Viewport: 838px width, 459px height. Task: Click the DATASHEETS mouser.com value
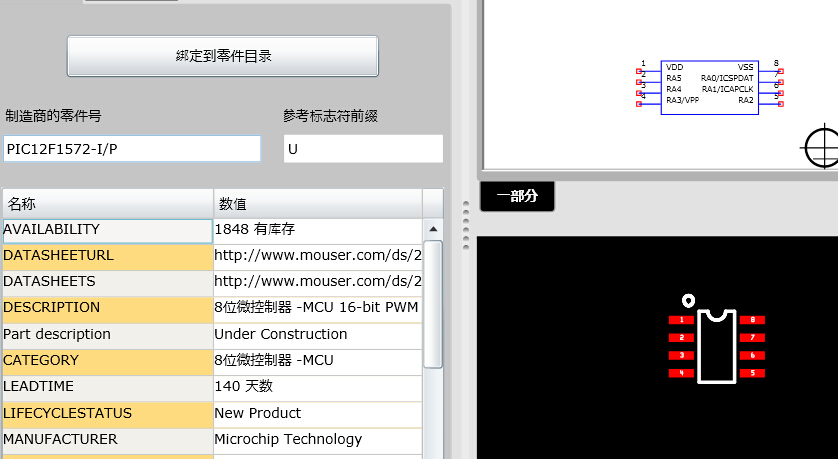(x=318, y=283)
